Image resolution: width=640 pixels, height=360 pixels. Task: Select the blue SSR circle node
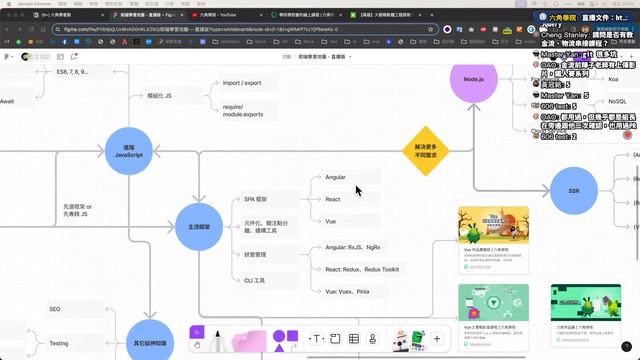click(574, 191)
